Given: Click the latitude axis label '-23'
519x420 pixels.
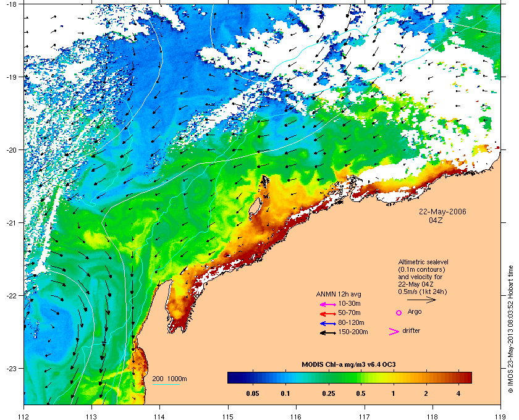Looking at the screenshot, I should [11, 368].
